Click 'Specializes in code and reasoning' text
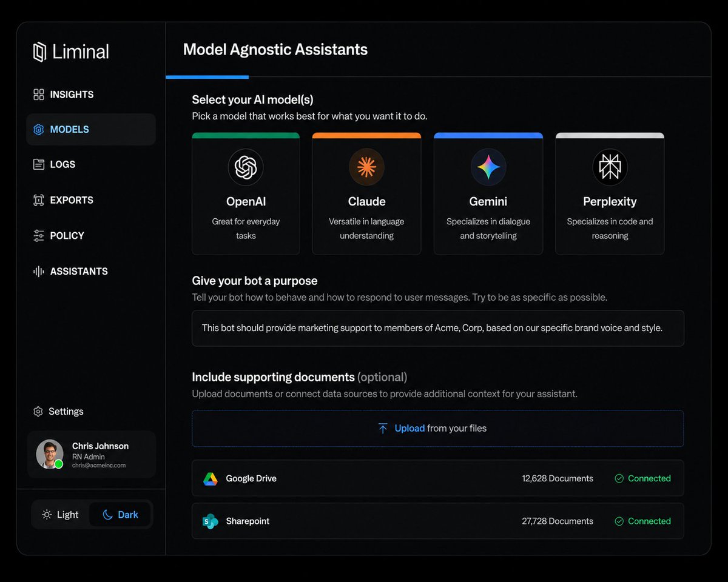728x582 pixels. (610, 229)
